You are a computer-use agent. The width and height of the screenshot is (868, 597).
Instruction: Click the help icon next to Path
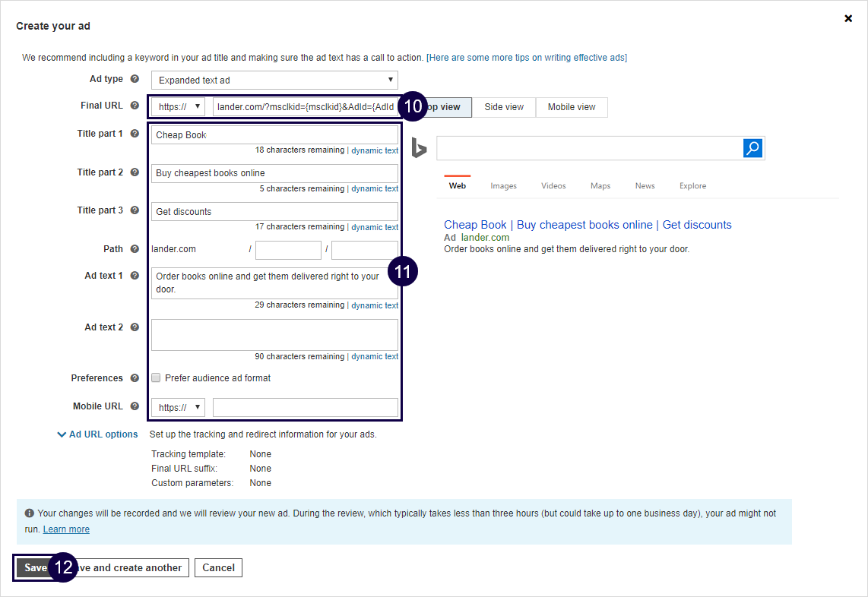pyautogui.click(x=135, y=248)
